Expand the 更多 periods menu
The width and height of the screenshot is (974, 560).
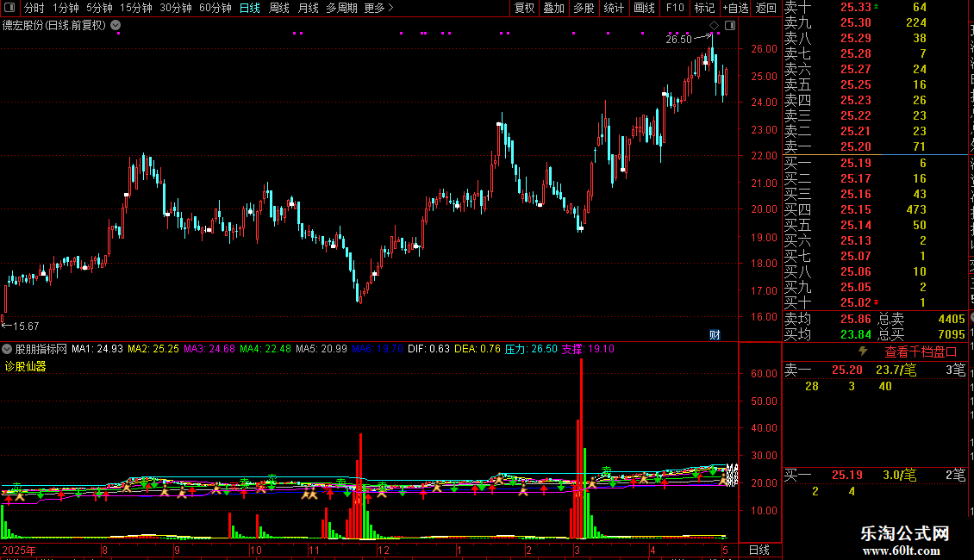[379, 8]
